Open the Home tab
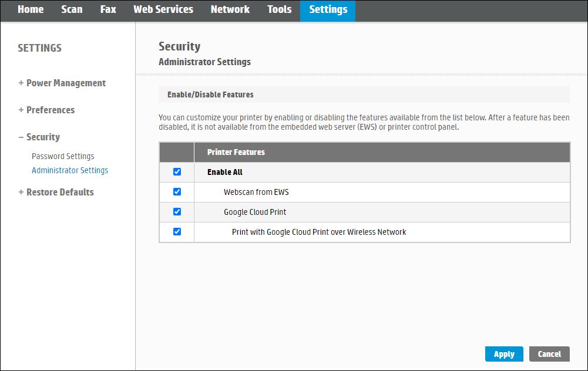The image size is (588, 371). (x=31, y=9)
